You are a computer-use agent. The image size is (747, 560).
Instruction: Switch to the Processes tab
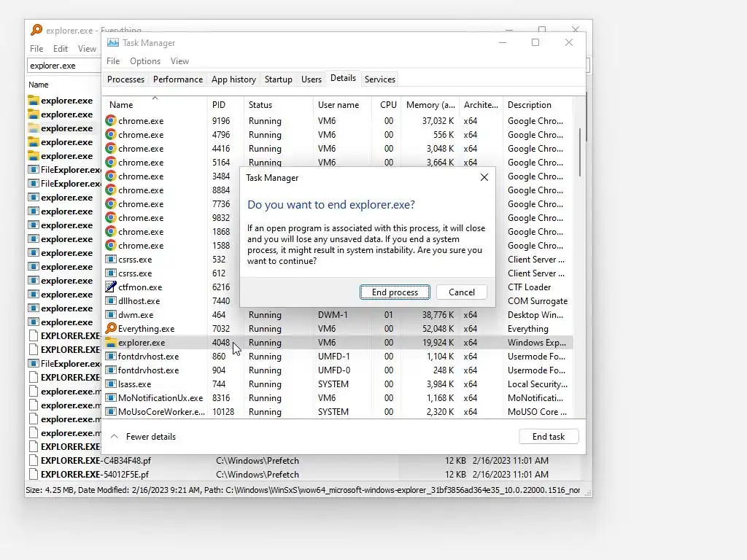coord(125,79)
